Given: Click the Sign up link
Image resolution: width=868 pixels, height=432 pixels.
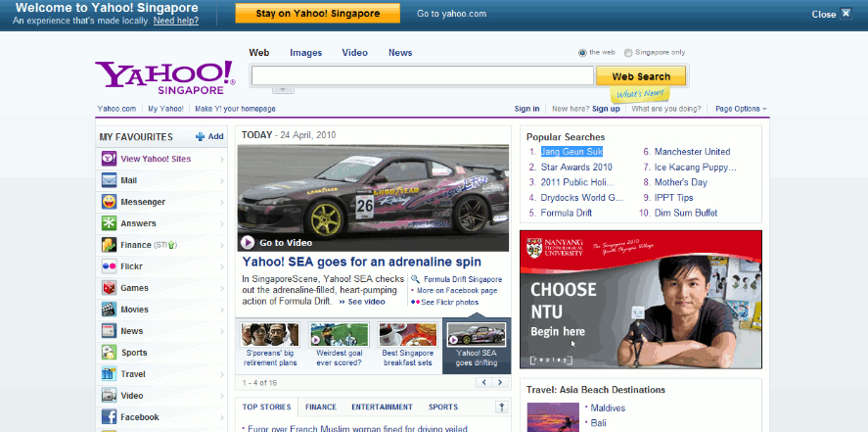Looking at the screenshot, I should pyautogui.click(x=606, y=109).
